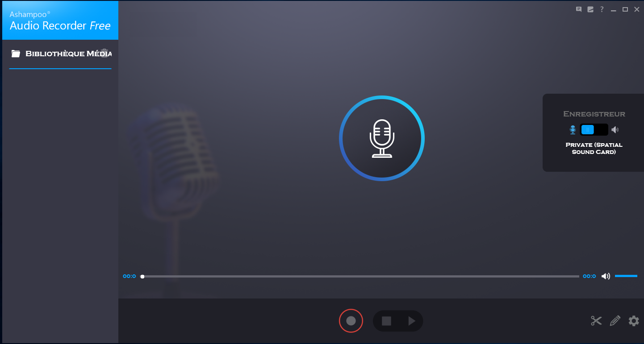This screenshot has height=344, width=644.
Task: Open the feedback chat bubble icon
Action: click(579, 9)
